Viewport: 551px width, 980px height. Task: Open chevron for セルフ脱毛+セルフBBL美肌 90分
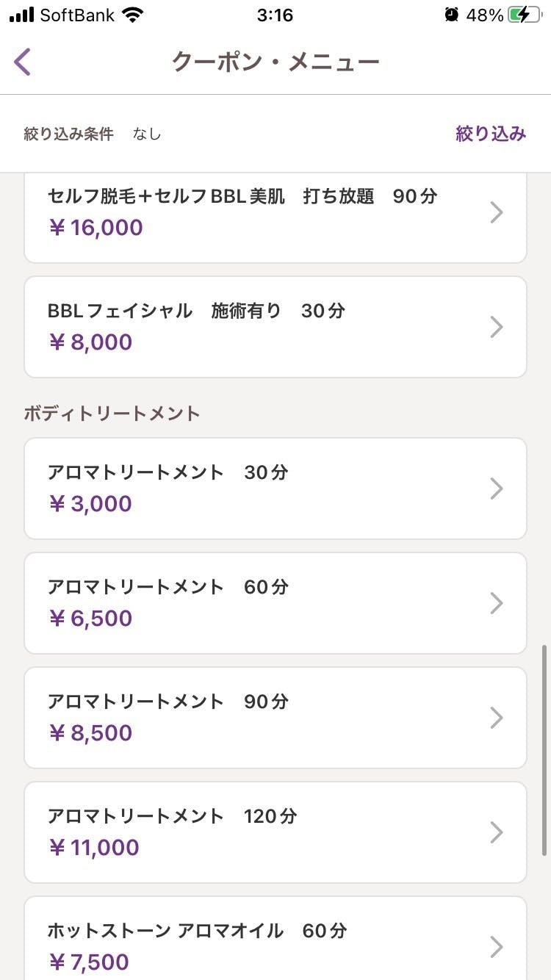click(x=497, y=212)
